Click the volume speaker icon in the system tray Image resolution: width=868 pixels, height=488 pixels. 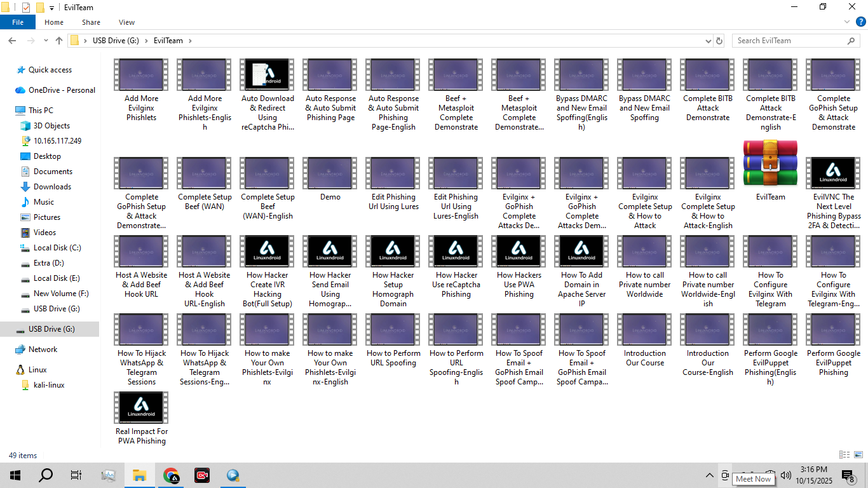786,475
